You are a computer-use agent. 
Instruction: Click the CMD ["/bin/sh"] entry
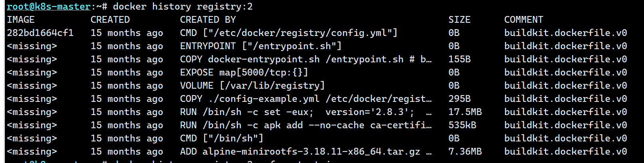point(221,138)
